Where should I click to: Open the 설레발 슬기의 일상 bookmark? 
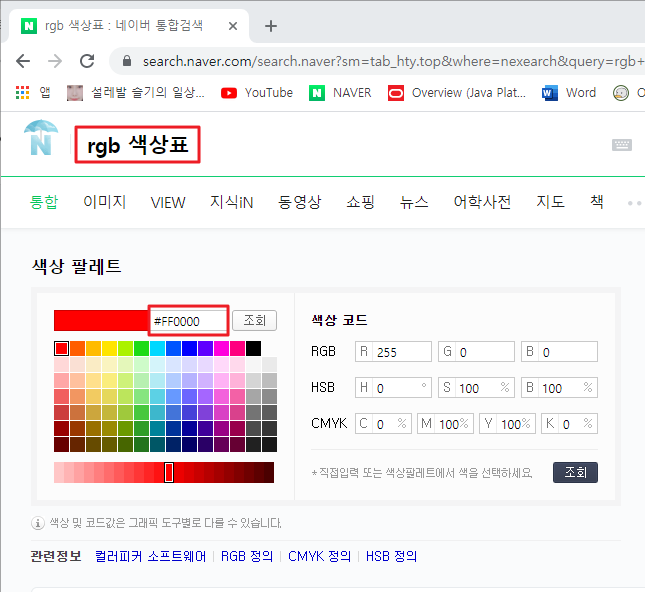(136, 93)
